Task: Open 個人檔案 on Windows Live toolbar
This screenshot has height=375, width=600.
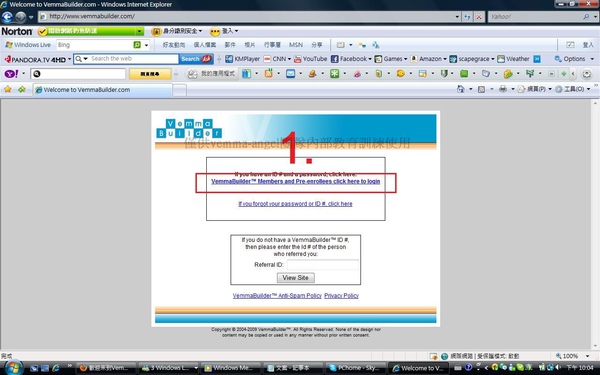Action: pyautogui.click(x=205, y=45)
